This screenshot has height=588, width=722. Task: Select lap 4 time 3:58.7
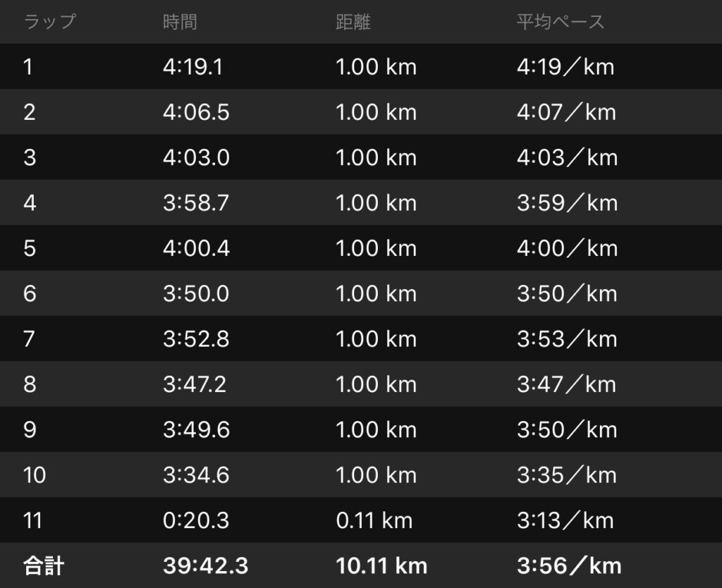coord(196,203)
